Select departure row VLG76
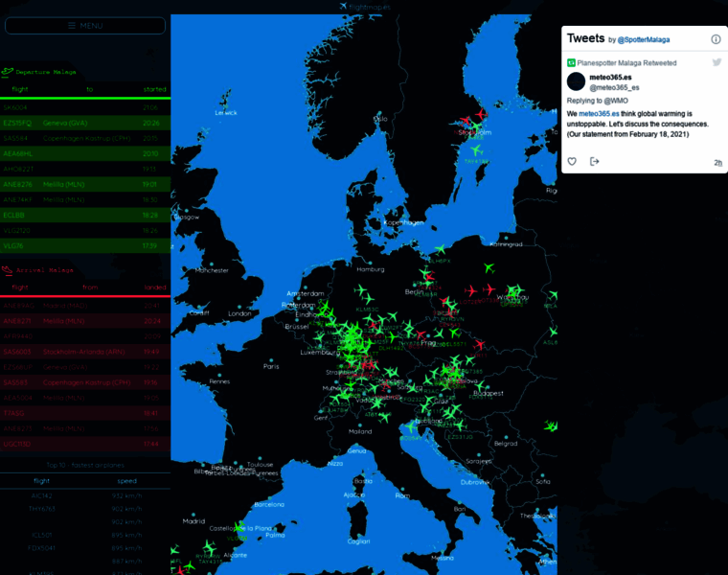The image size is (728, 575). [85, 245]
